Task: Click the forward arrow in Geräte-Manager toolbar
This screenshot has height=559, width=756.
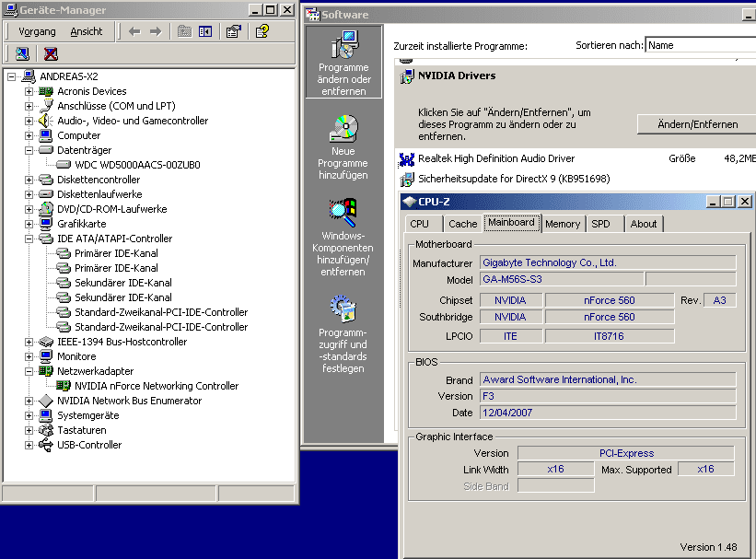Action: coord(156,32)
